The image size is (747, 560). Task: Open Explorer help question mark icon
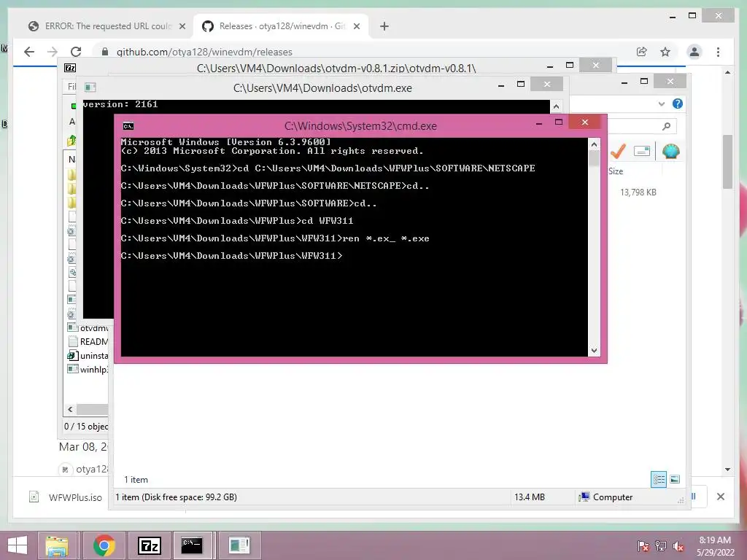(677, 104)
